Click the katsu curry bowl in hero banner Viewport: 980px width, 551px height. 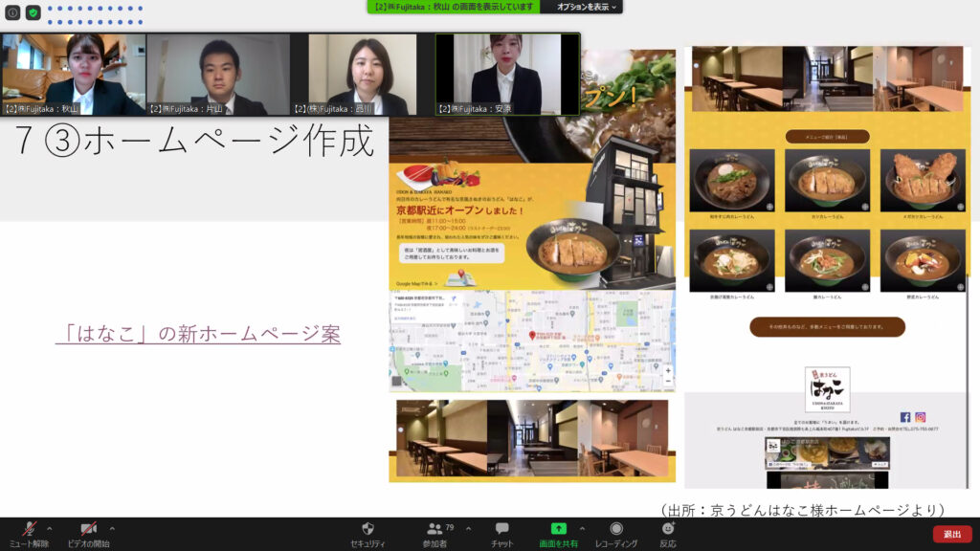[x=572, y=251]
